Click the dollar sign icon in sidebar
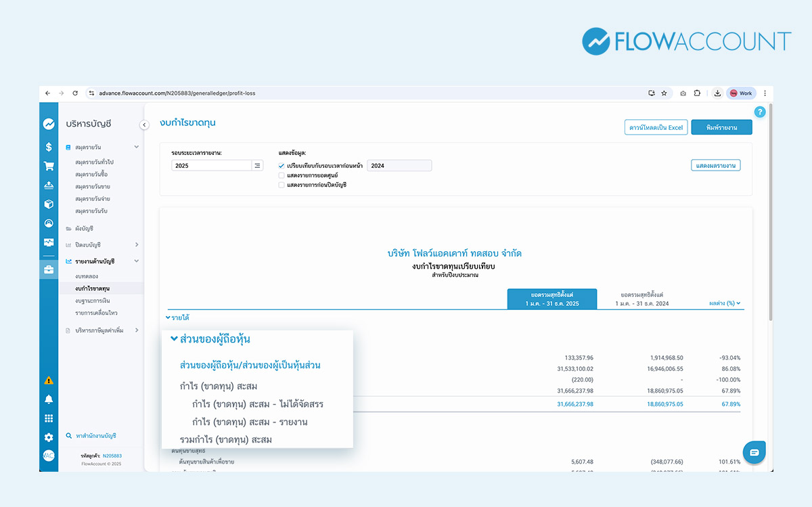Image resolution: width=812 pixels, height=507 pixels. [x=49, y=147]
